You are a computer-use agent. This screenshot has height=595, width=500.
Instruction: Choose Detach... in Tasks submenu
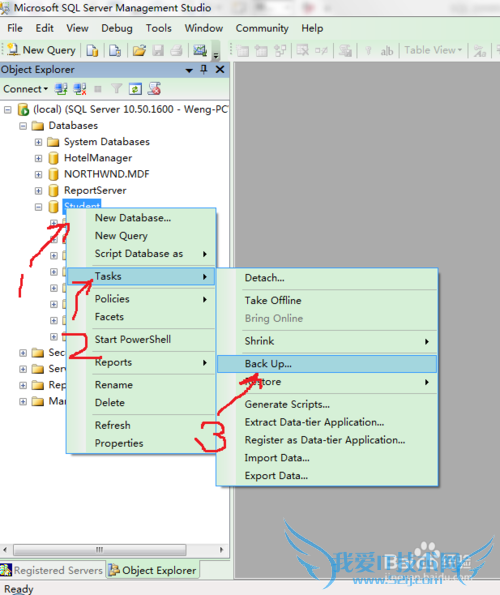(327, 278)
